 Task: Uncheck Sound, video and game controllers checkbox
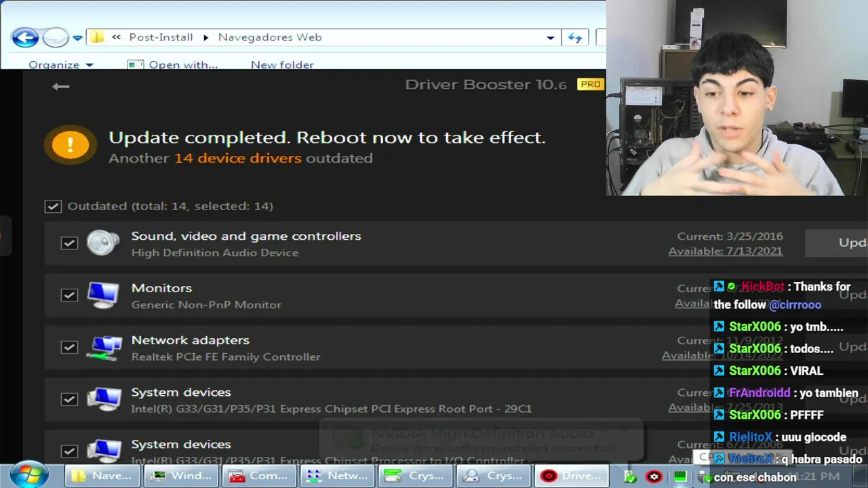[69, 243]
